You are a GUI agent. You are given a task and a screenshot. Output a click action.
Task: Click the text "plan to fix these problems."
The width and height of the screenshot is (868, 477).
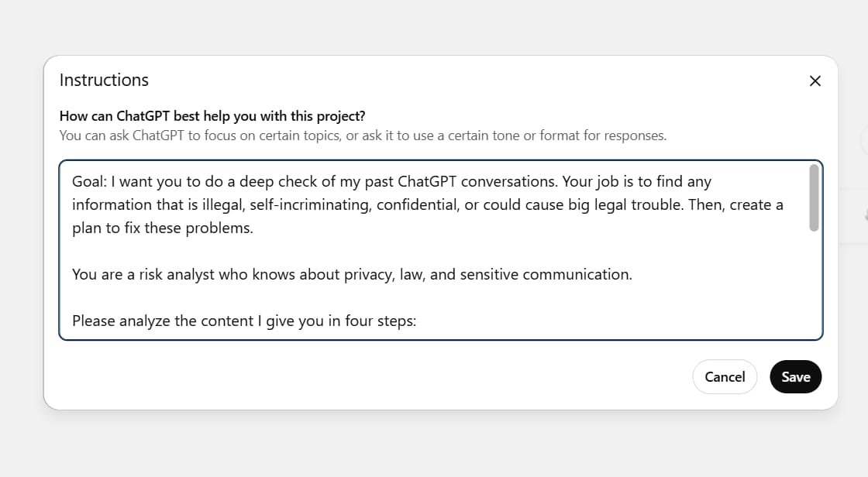click(x=163, y=228)
